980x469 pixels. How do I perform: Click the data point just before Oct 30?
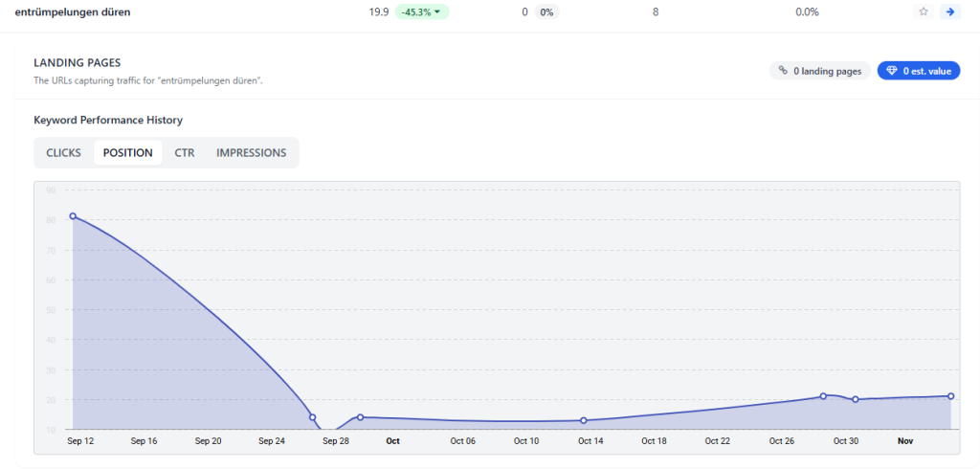[823, 396]
